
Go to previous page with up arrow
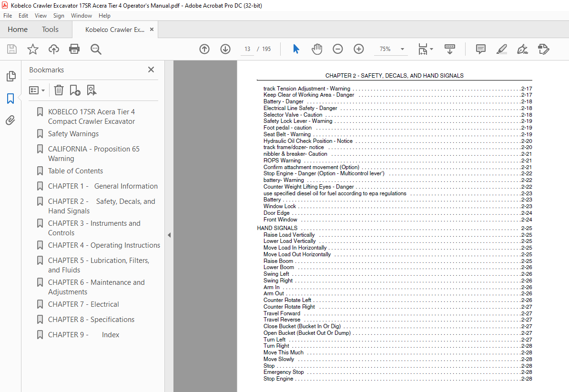204,49
